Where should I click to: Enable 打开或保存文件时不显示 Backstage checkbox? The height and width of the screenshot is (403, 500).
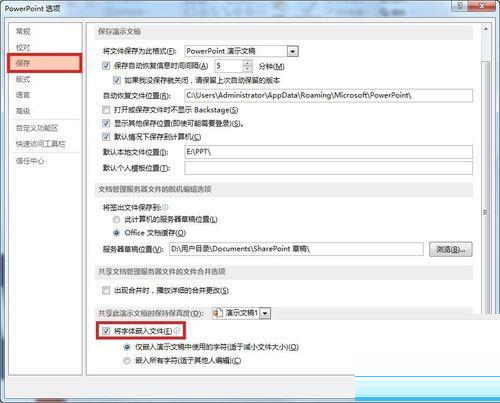tap(106, 110)
